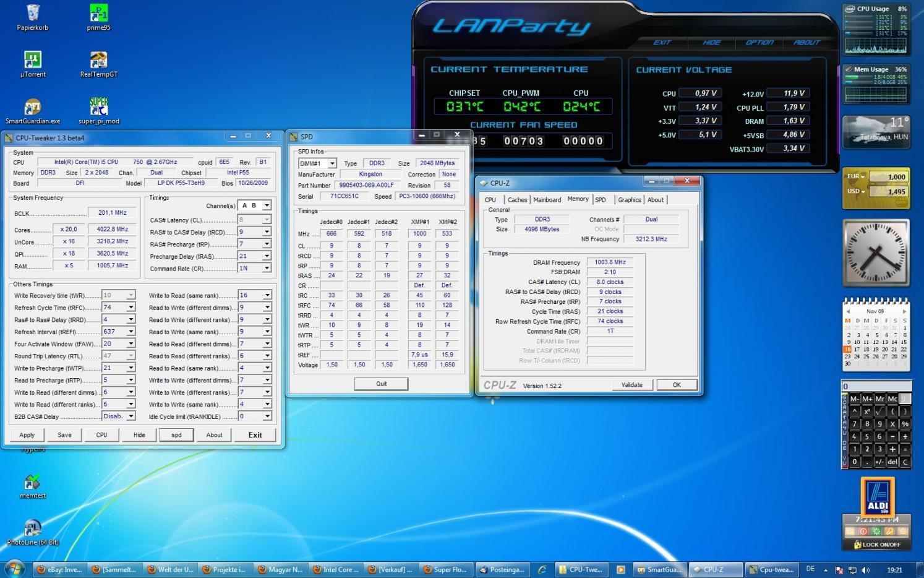
Task: Click the volume speaker tray icon
Action: [x=865, y=570]
